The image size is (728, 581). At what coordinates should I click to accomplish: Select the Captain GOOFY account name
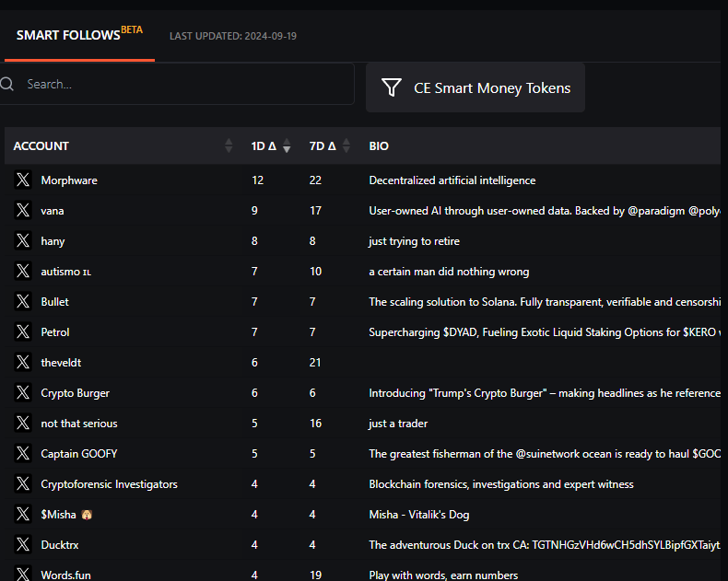[79, 453]
